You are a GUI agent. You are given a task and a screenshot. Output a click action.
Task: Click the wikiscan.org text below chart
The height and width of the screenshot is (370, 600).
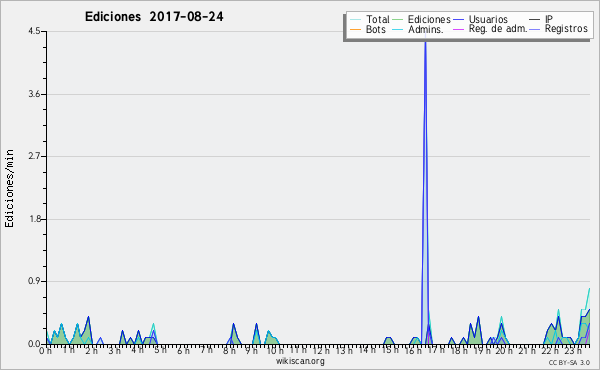(300, 361)
